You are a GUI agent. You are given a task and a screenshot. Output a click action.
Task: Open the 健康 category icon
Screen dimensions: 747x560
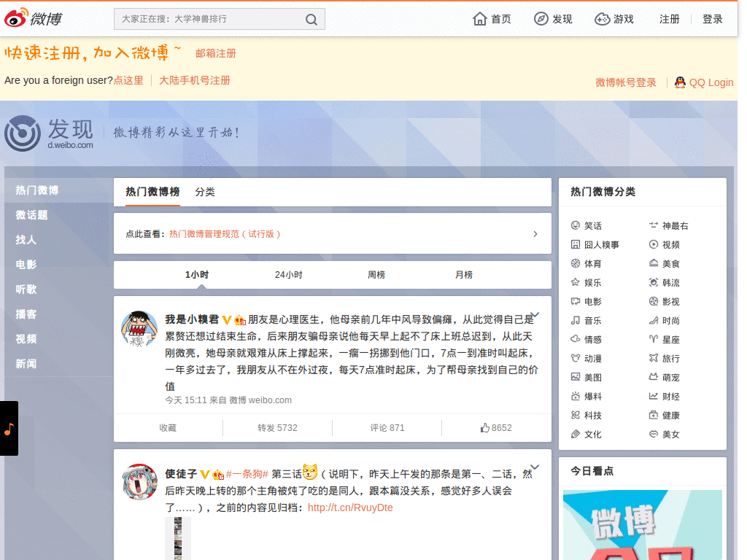click(653, 415)
